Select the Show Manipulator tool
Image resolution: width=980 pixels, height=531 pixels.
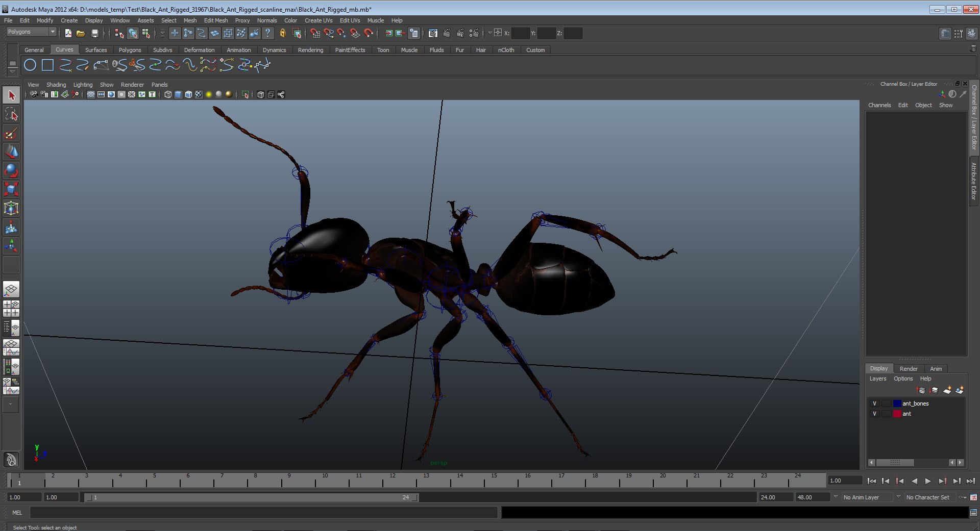point(11,246)
